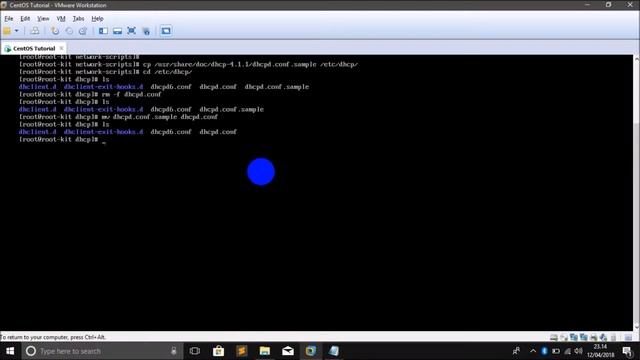This screenshot has width=640, height=360.
Task: Enter full screen mode icon
Action: click(131, 31)
